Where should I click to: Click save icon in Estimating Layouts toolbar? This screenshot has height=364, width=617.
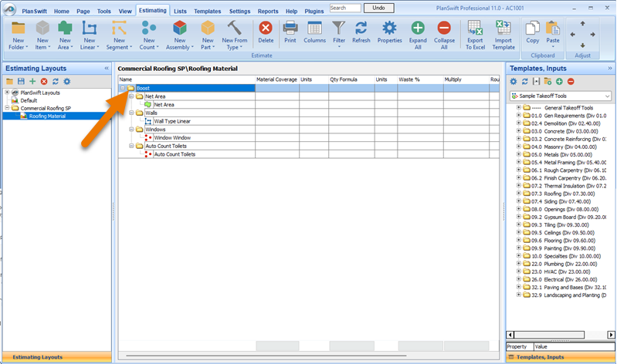[21, 82]
